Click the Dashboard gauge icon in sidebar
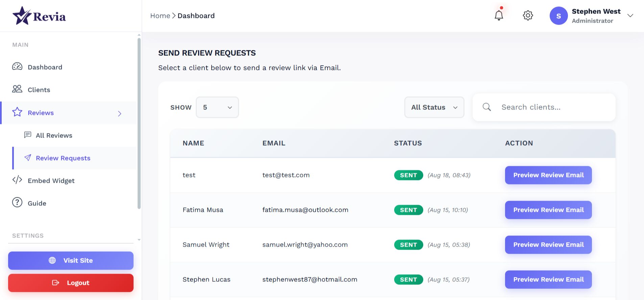This screenshot has height=300, width=644. (x=17, y=67)
